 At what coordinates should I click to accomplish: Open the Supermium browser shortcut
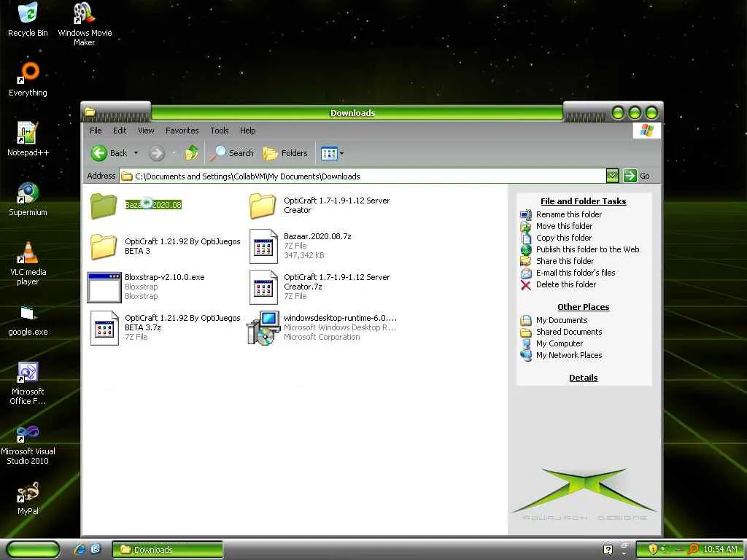pos(28,199)
